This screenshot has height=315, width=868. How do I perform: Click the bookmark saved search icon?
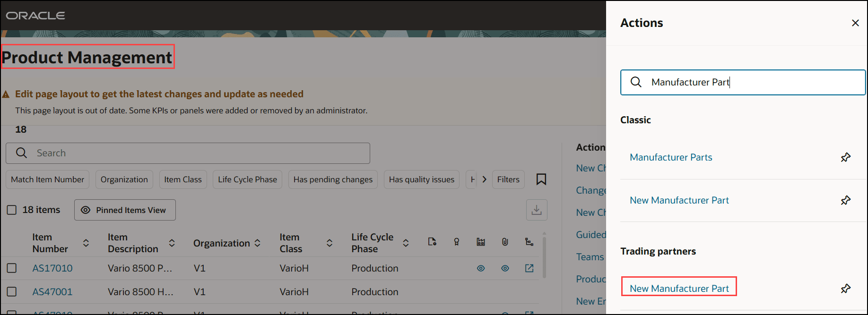coord(541,179)
